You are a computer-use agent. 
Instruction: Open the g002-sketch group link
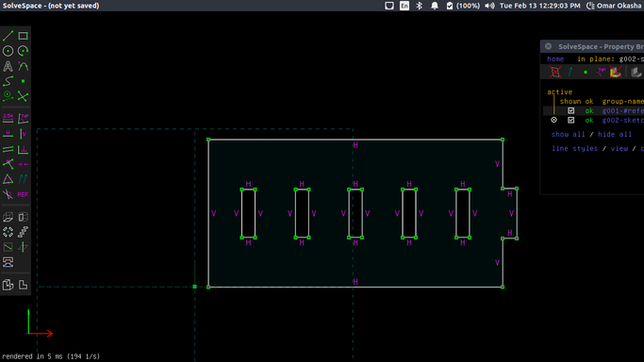coord(622,121)
